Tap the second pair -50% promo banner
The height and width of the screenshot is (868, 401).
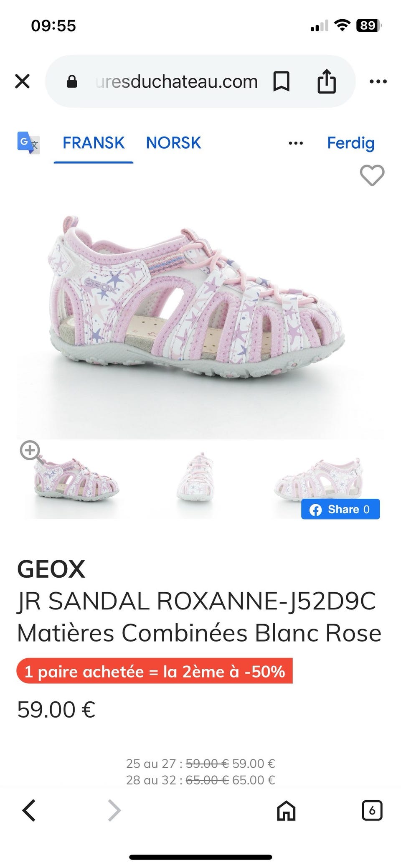[x=155, y=672]
